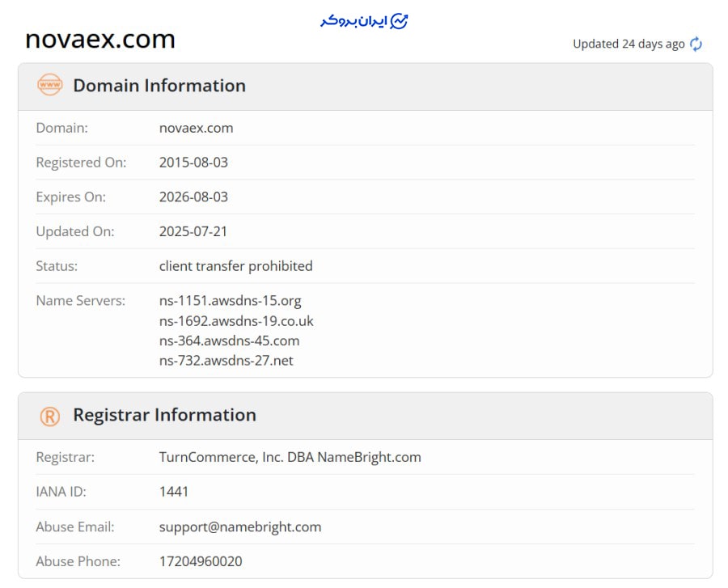The width and height of the screenshot is (728, 588).
Task: Click the Registrar Information heading
Action: click(164, 414)
